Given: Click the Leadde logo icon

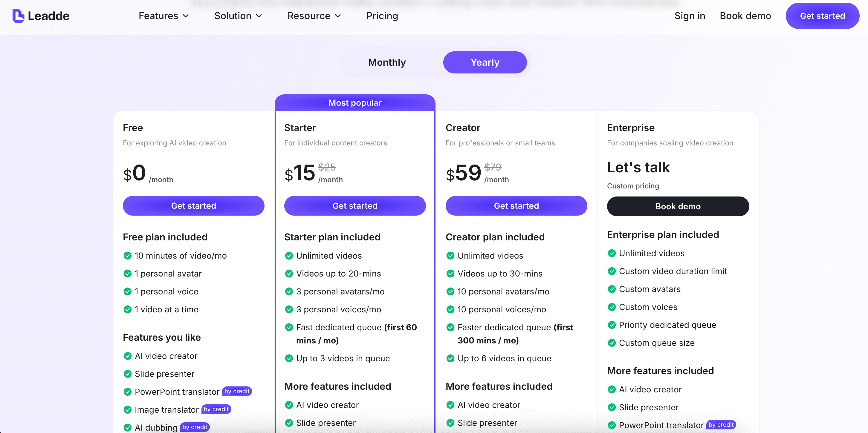Looking at the screenshot, I should click(18, 16).
